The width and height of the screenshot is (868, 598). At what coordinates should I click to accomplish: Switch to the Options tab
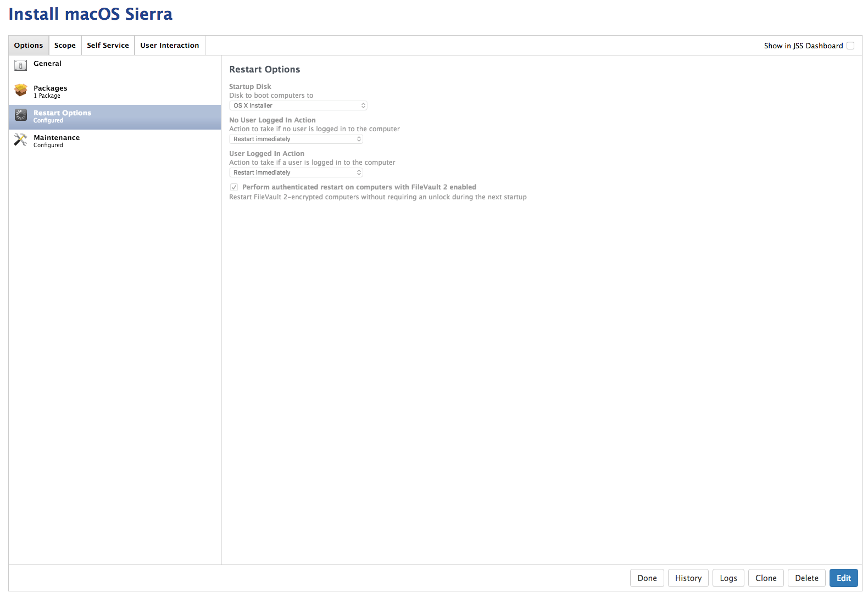tap(29, 46)
